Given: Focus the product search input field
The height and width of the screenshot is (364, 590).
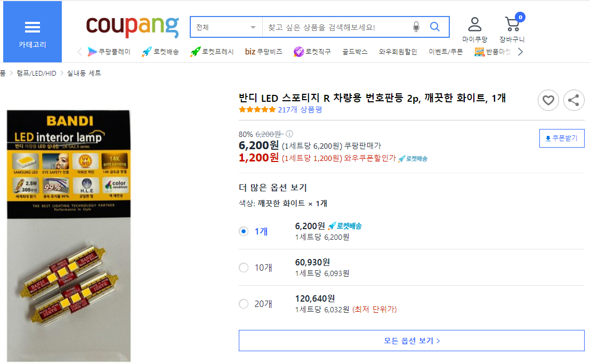Looking at the screenshot, I should tap(336, 27).
